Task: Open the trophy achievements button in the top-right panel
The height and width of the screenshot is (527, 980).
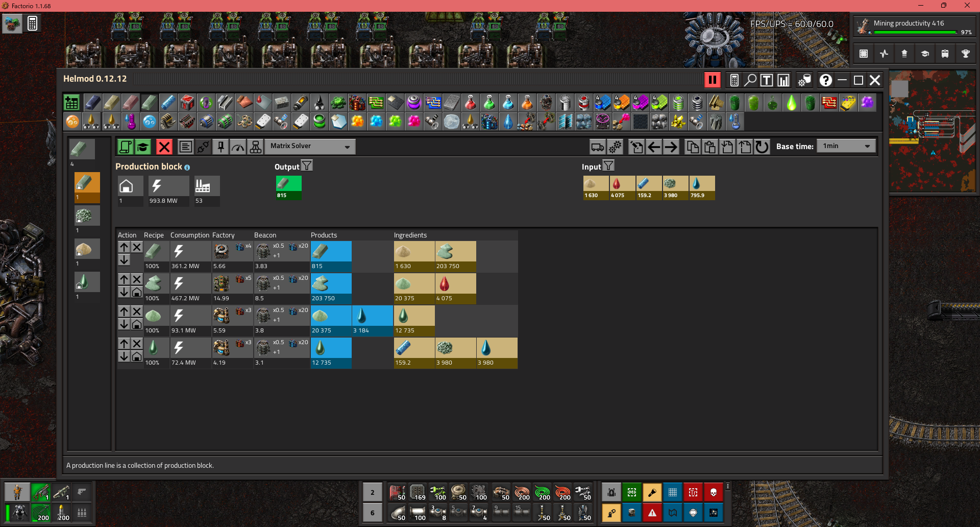Action: tap(965, 54)
